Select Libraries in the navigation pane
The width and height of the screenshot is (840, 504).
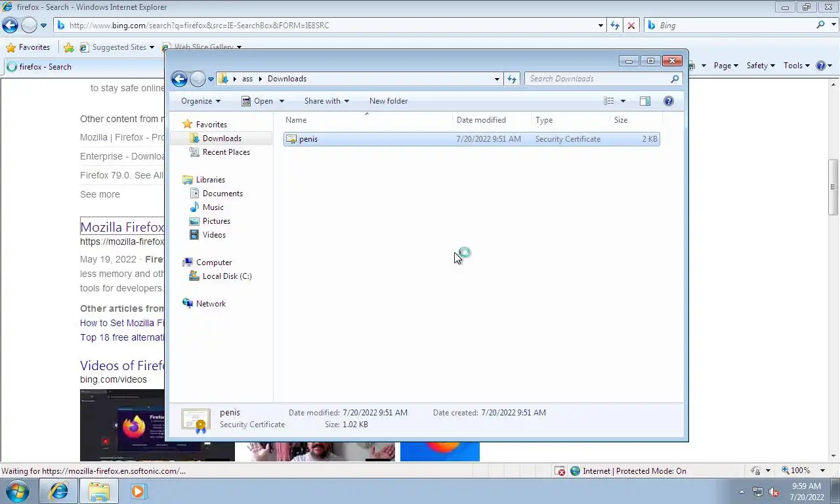(x=210, y=180)
